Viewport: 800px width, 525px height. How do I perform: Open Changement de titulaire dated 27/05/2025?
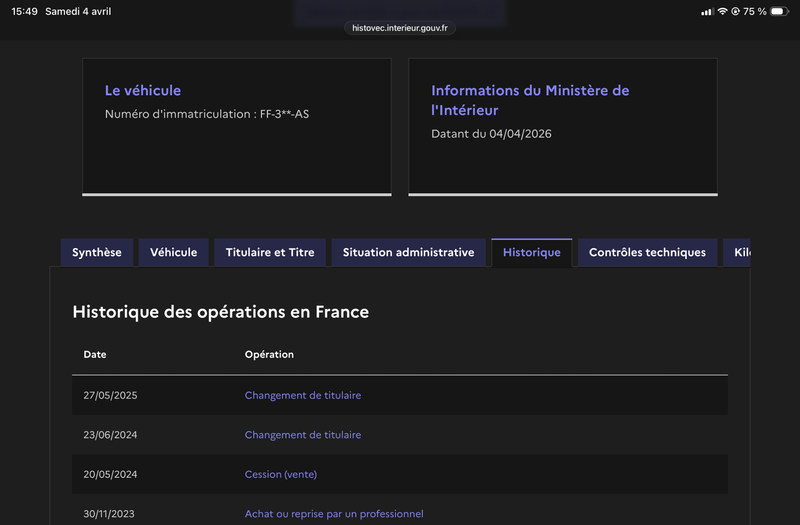(303, 395)
